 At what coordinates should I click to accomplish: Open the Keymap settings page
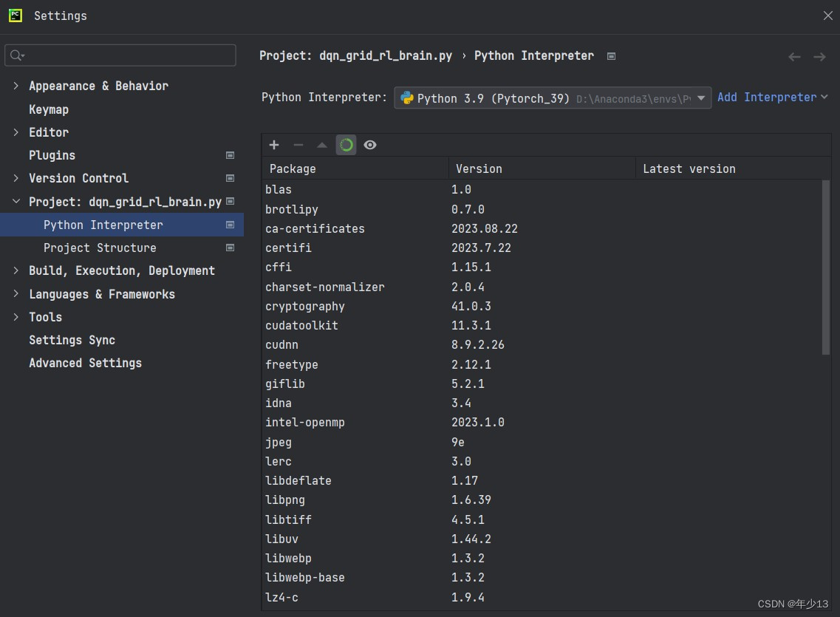(49, 109)
